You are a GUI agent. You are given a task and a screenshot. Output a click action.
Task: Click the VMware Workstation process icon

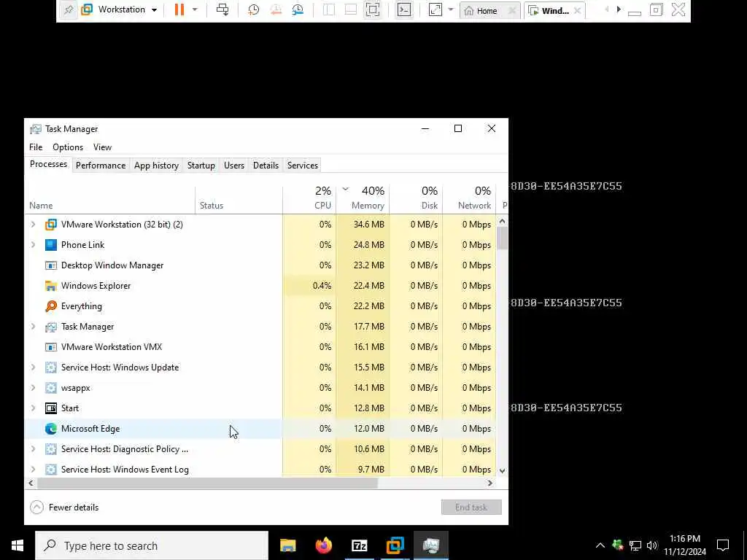[51, 225]
